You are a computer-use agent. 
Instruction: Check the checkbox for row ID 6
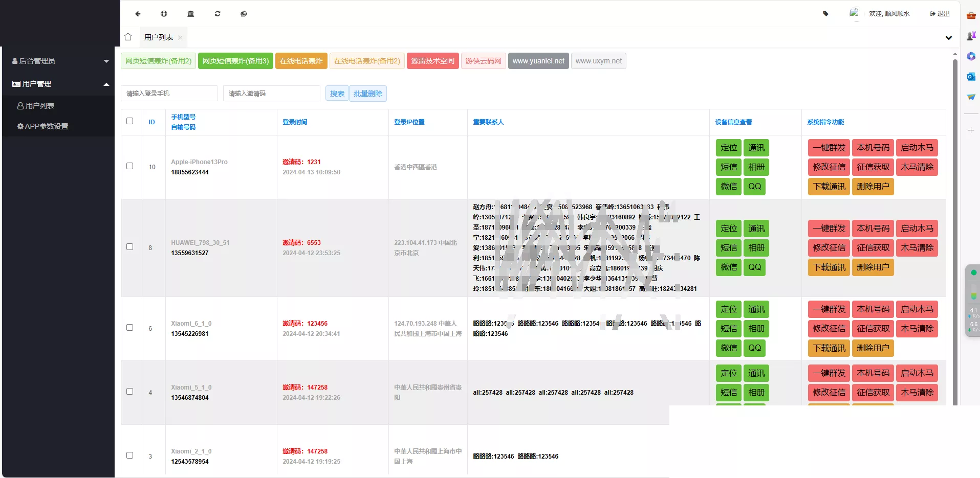click(x=130, y=328)
